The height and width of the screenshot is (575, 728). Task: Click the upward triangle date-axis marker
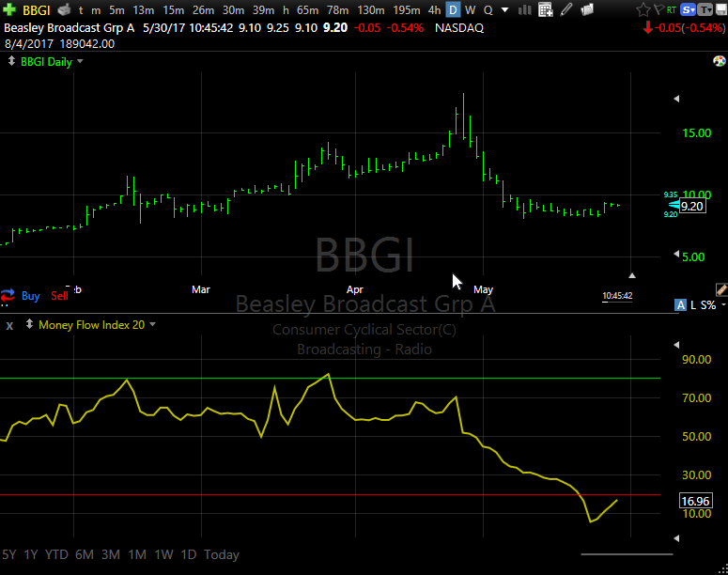point(632,275)
